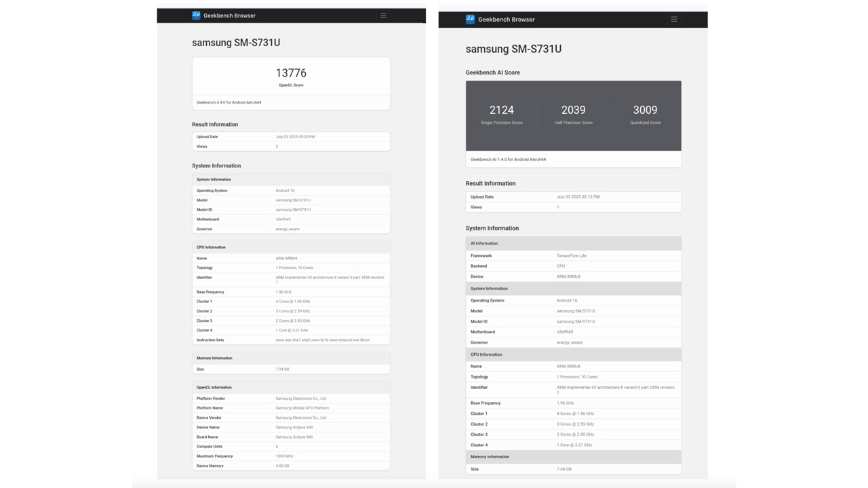Click the Half Precision Score label
The height and width of the screenshot is (488, 868).
[574, 123]
